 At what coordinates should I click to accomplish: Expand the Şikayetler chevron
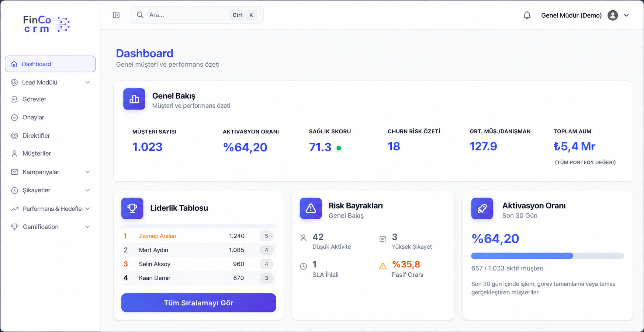87,190
